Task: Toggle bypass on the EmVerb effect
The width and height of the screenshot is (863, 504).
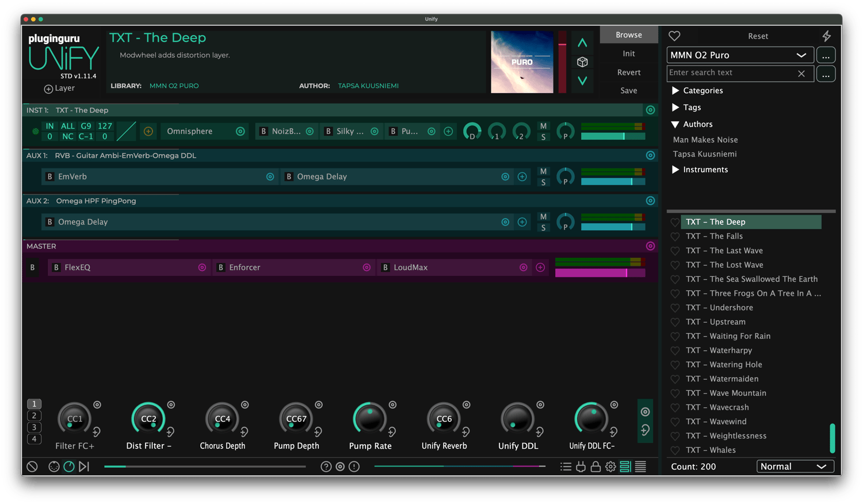Action: click(x=50, y=177)
